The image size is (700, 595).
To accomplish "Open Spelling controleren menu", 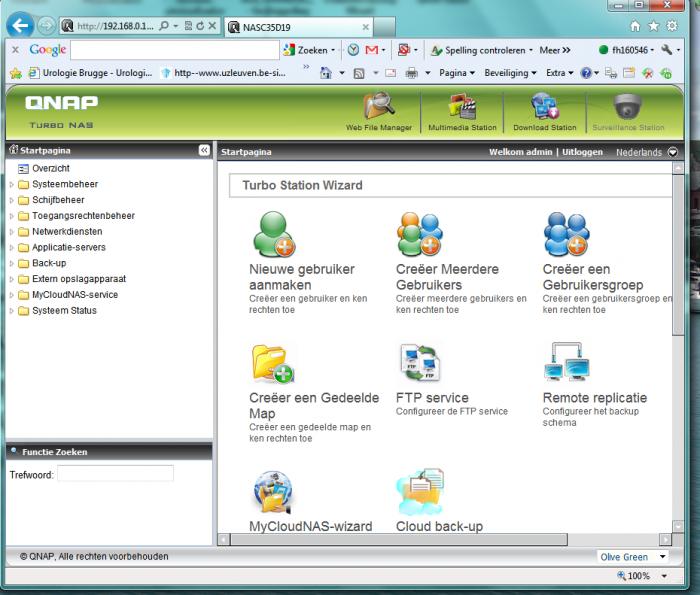I will (482, 50).
